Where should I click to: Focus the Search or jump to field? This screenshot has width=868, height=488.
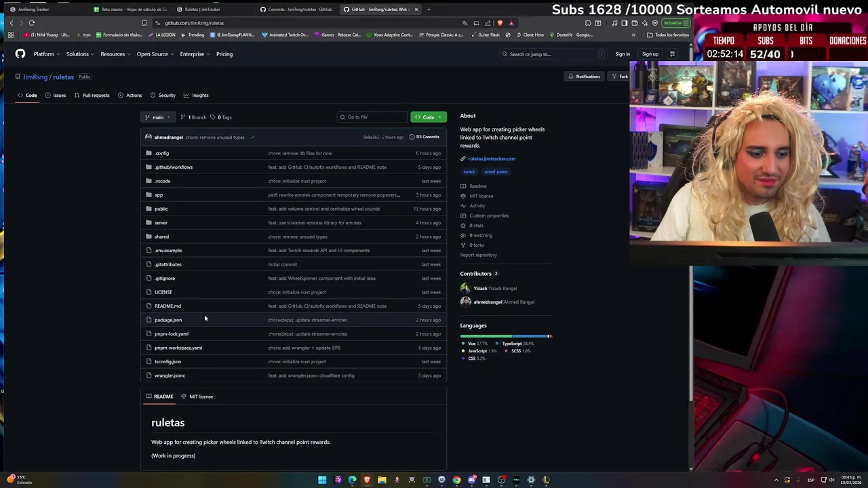pyautogui.click(x=553, y=54)
